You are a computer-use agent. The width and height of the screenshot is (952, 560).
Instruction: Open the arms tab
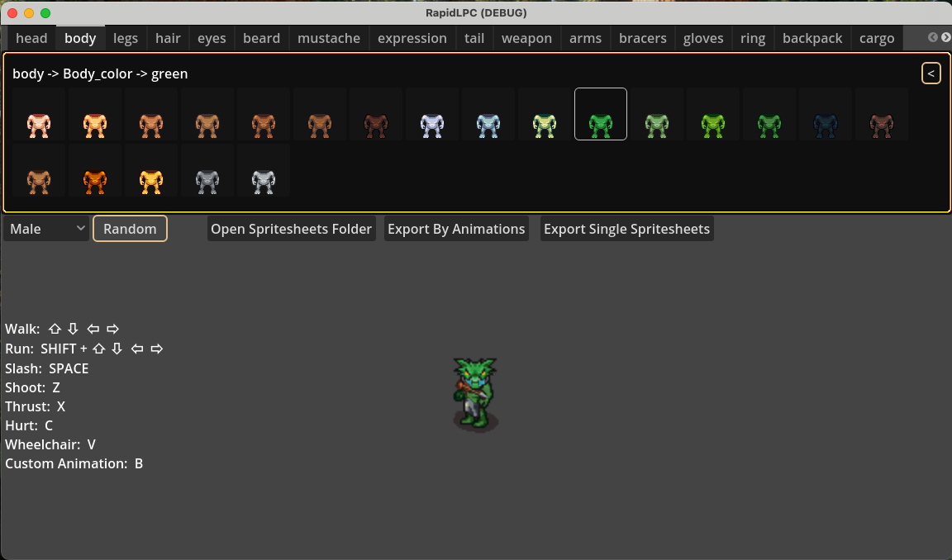(x=586, y=38)
